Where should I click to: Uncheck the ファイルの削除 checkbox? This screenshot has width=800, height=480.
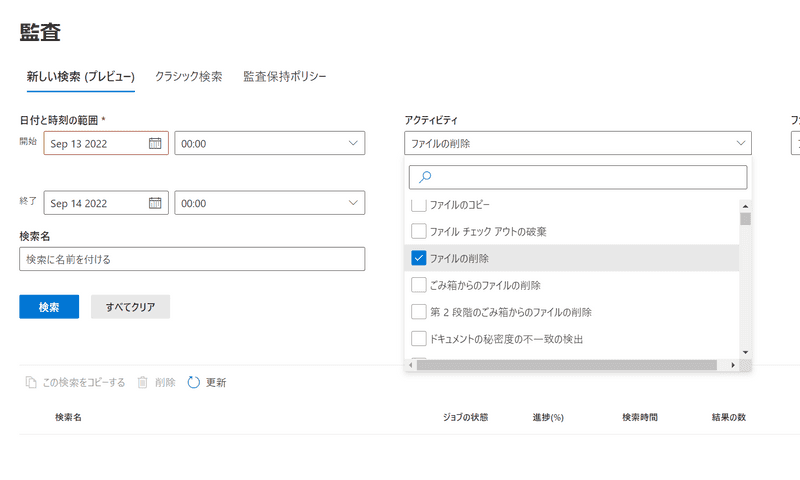point(419,258)
